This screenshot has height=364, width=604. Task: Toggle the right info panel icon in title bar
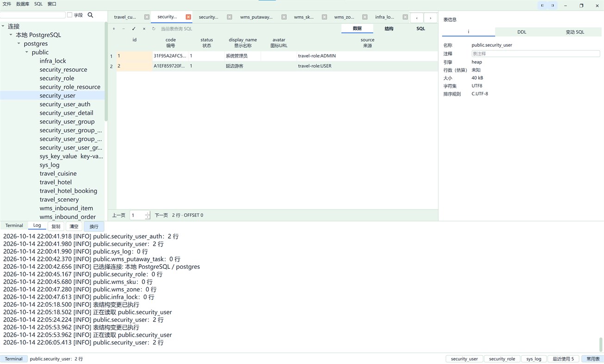coord(553,6)
